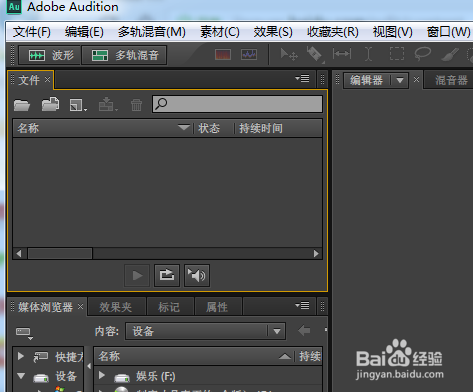Click the preview Play button
This screenshot has height=392, width=473.
click(137, 276)
